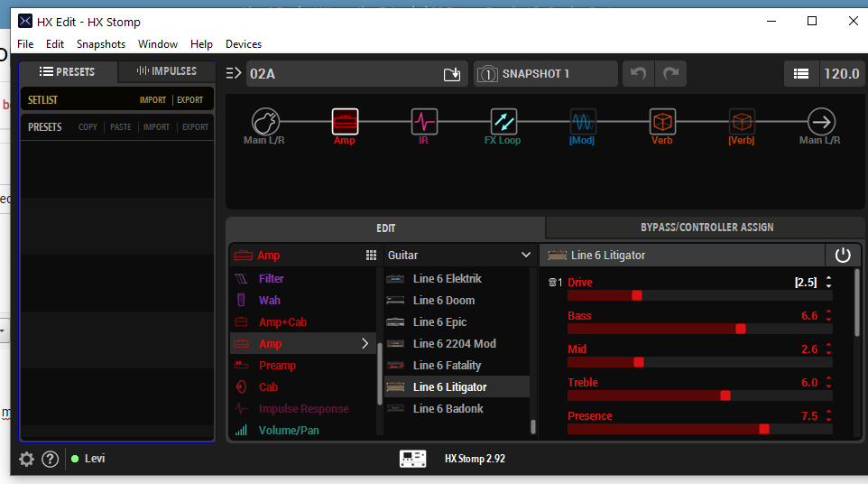Viewport: 868px width, 484px height.
Task: Click the IR block icon
Action: click(424, 121)
